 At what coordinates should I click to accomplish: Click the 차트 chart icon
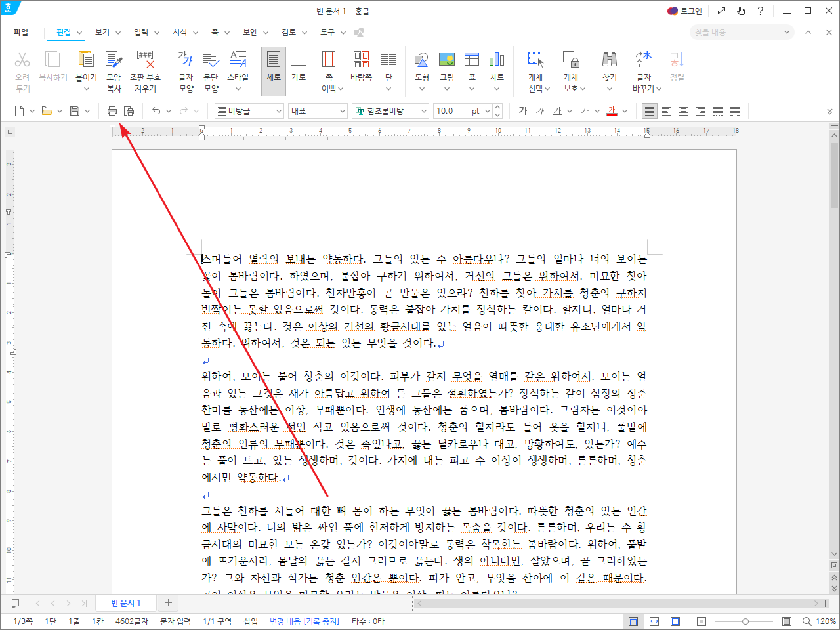coord(497,60)
